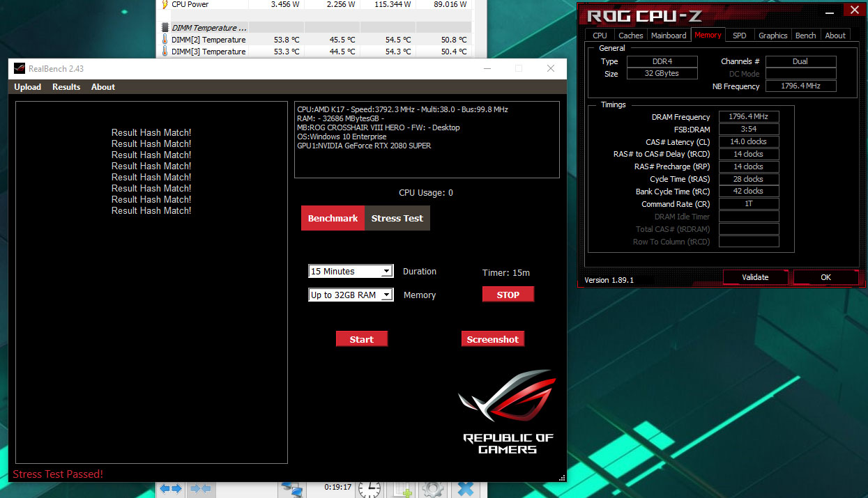
Task: Click the memory Type field showing DDR4
Action: 662,61
